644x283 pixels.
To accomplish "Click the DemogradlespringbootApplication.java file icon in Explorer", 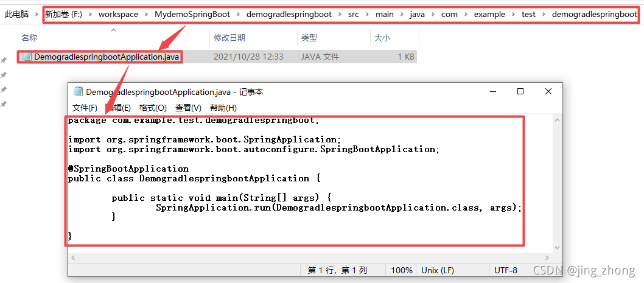I will [27, 57].
